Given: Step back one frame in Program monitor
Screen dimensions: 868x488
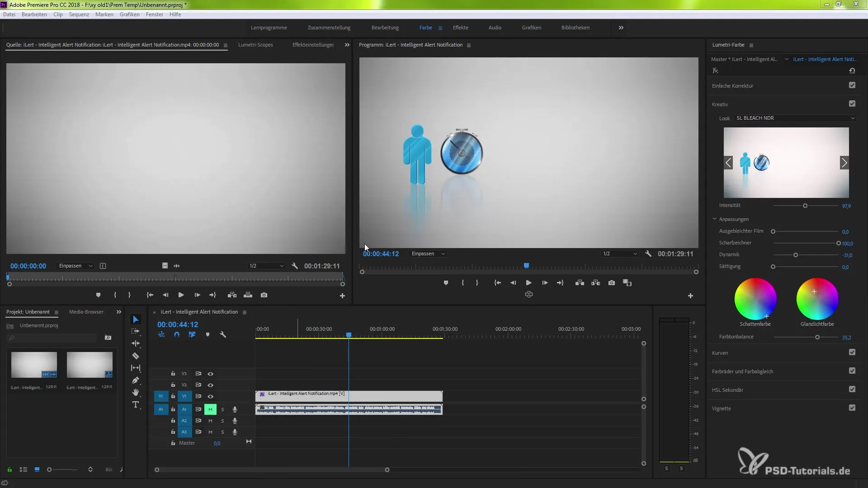Looking at the screenshot, I should pyautogui.click(x=513, y=283).
